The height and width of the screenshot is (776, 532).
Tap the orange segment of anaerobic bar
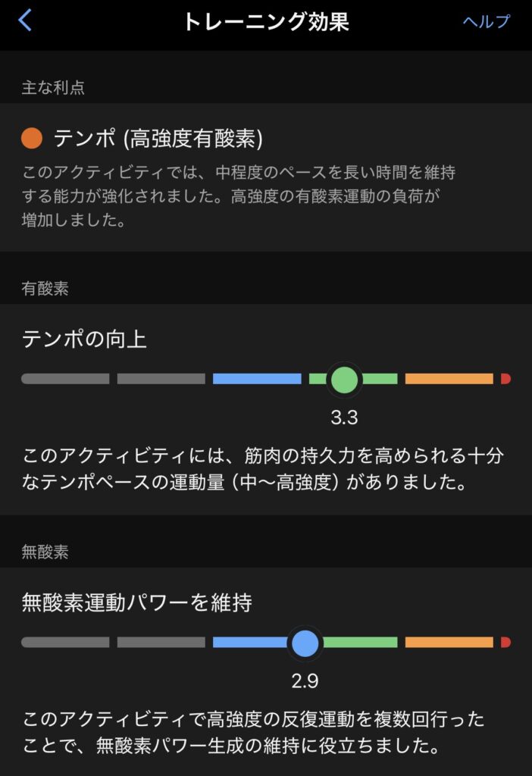click(449, 643)
